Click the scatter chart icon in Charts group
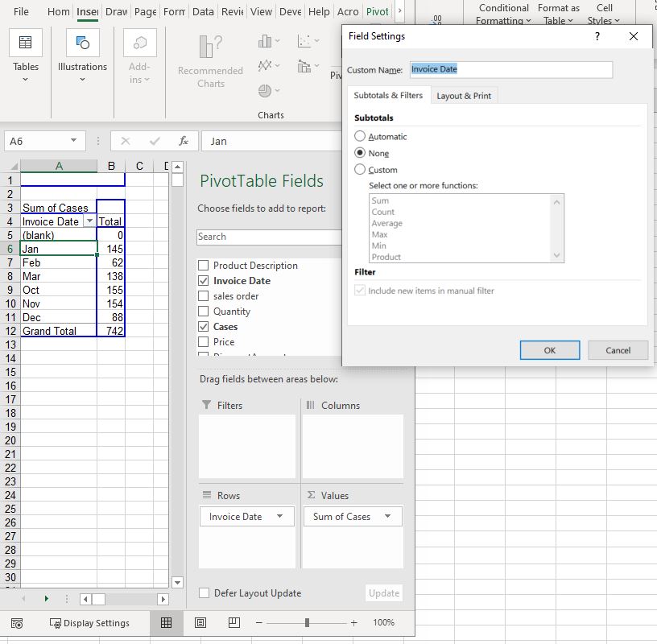This screenshot has height=644, width=657. (x=304, y=41)
